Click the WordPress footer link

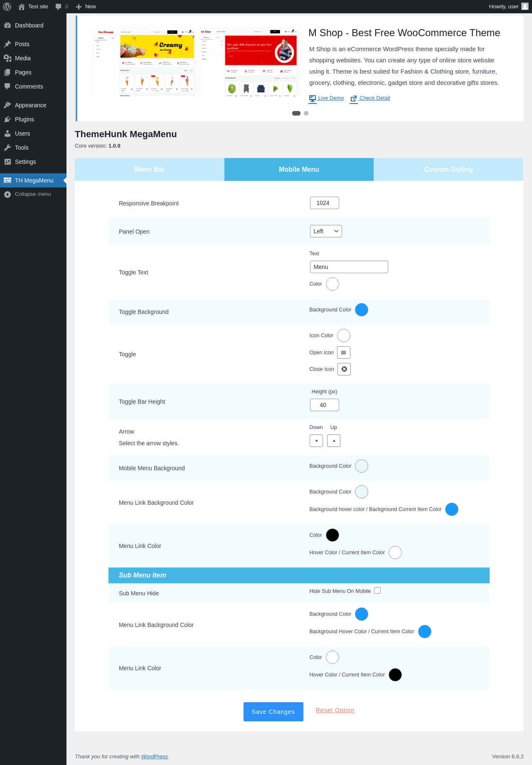[155, 756]
